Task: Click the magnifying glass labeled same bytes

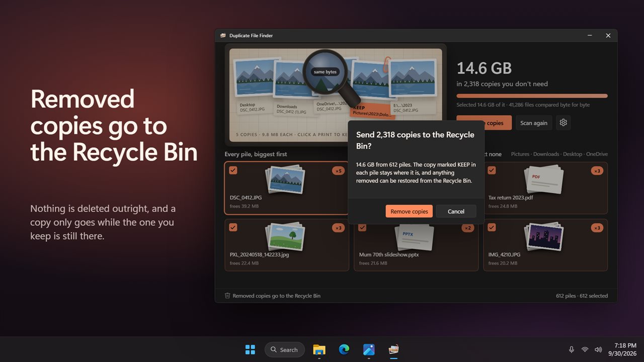Action: click(x=325, y=72)
